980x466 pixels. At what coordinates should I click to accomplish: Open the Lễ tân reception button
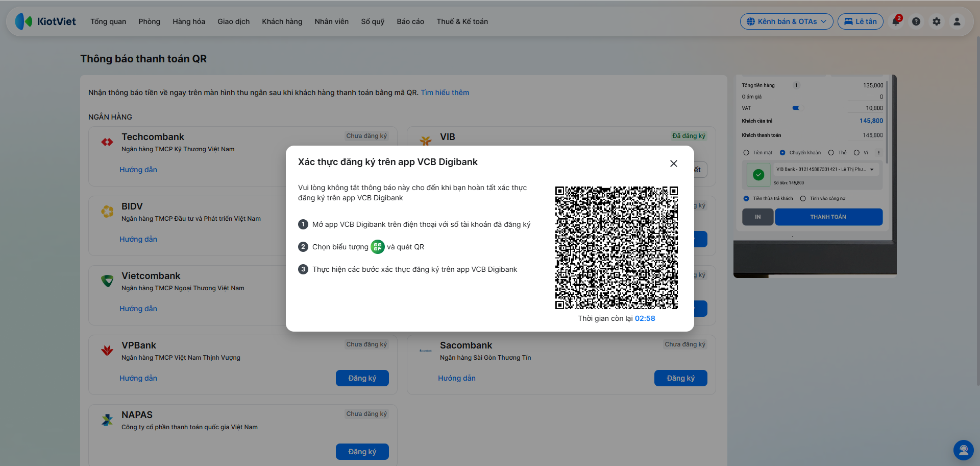[861, 21]
